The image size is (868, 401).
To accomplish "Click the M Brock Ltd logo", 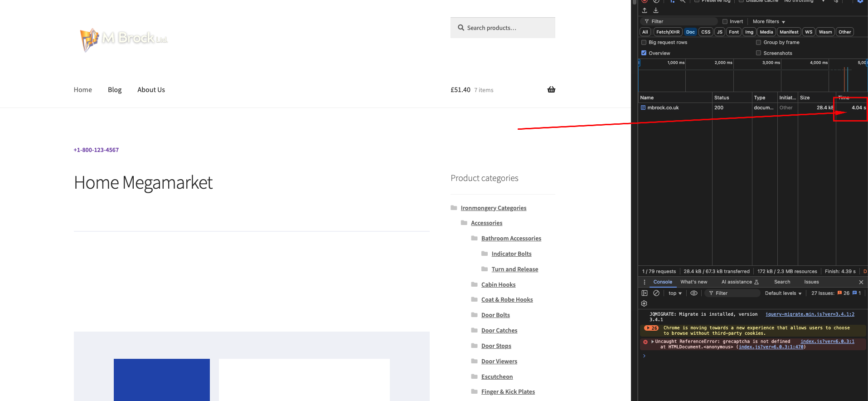I will click(x=124, y=39).
